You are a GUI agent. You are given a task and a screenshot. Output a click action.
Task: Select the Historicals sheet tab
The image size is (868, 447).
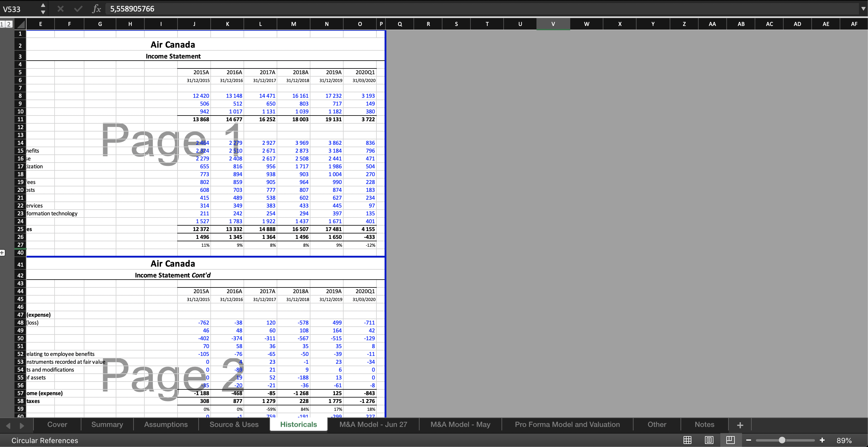point(299,424)
